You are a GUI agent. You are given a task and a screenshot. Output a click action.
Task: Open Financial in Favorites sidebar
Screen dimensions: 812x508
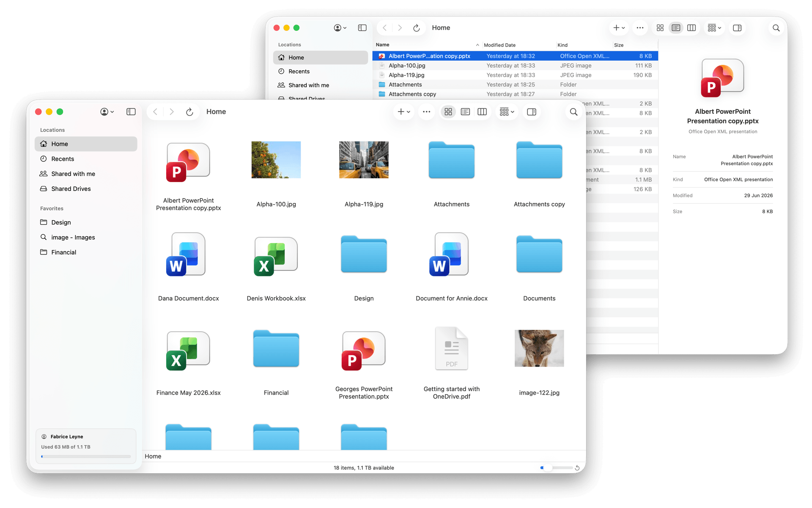(x=86, y=252)
